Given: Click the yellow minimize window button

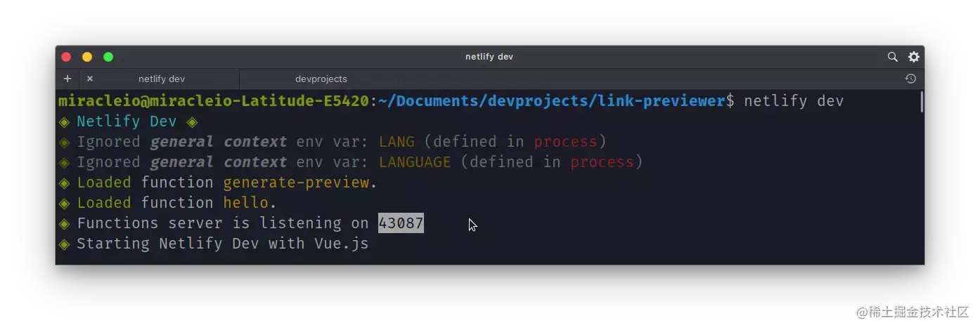Looking at the screenshot, I should 87,57.
